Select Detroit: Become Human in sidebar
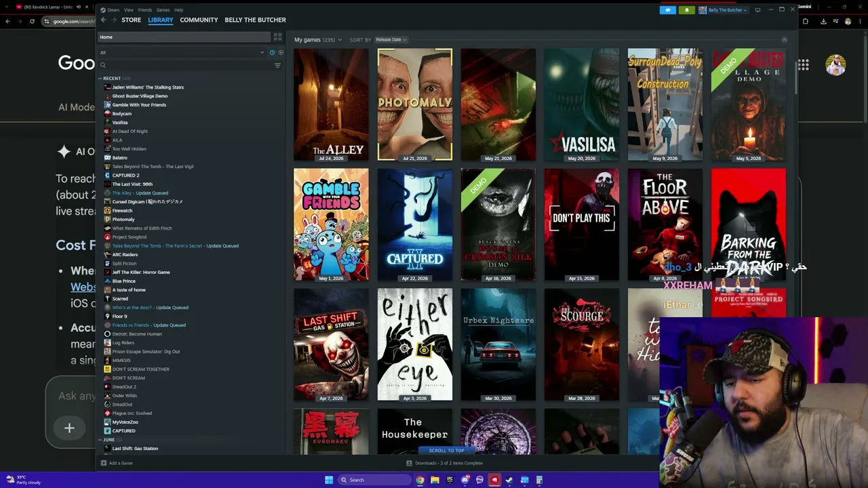 pyautogui.click(x=137, y=334)
